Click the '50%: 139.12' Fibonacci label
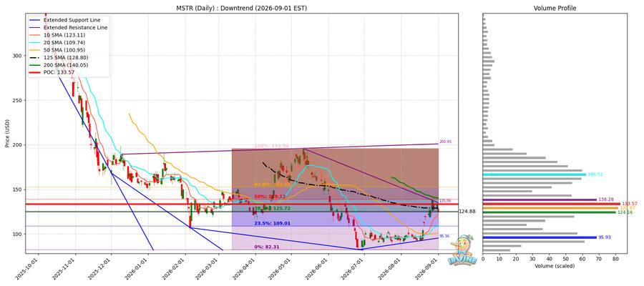The image size is (644, 286). click(270, 197)
